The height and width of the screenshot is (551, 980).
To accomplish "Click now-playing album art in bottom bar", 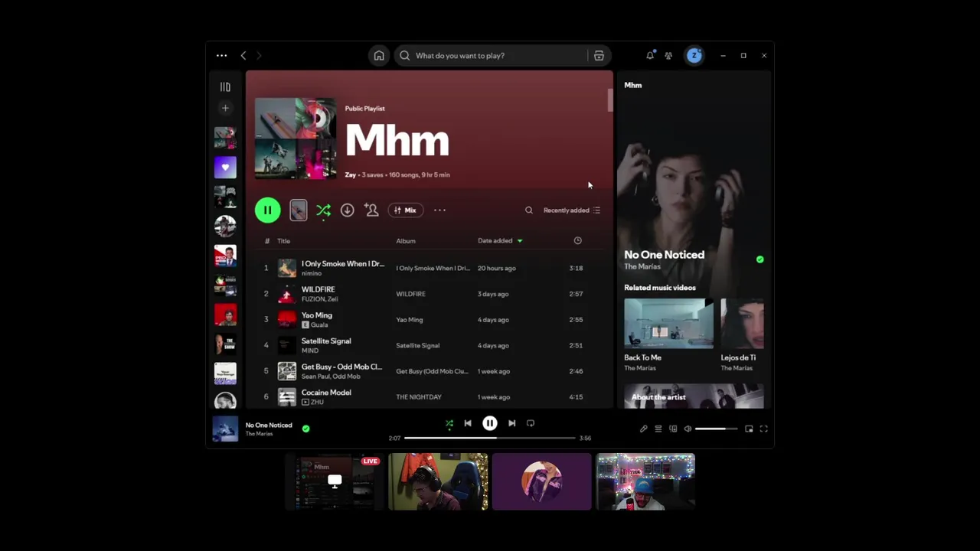I will (225, 429).
